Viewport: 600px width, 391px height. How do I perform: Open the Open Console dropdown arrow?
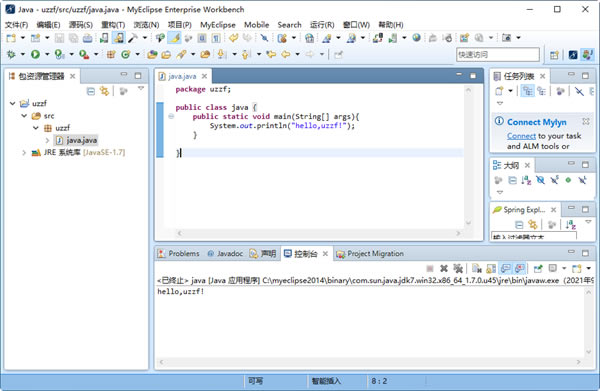[x=589, y=268]
